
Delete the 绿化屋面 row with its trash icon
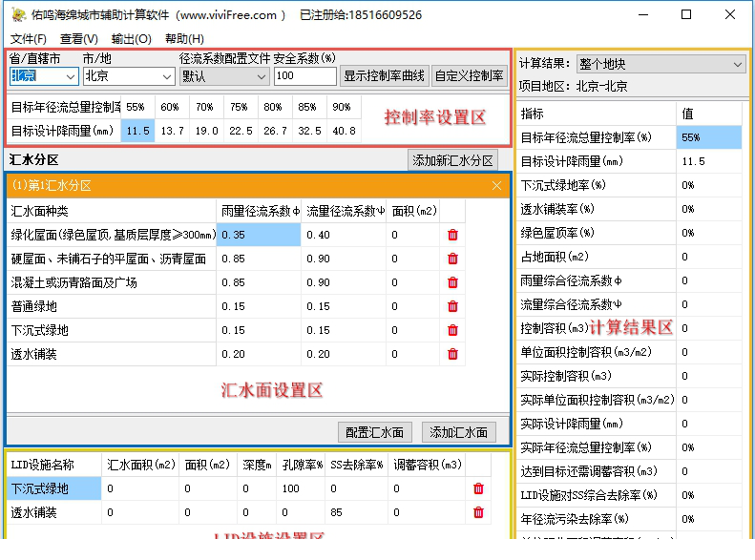click(x=452, y=235)
